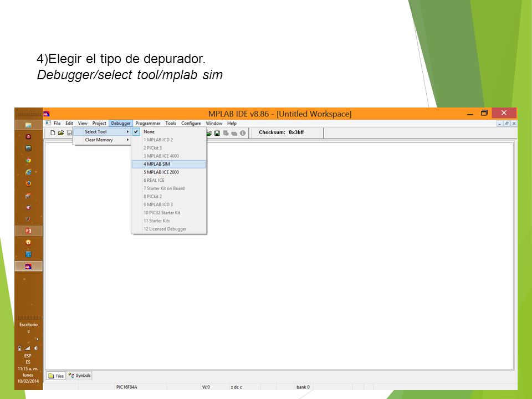Open File Explorer from the taskbar
Screen dimensions: 532x399
[28, 125]
